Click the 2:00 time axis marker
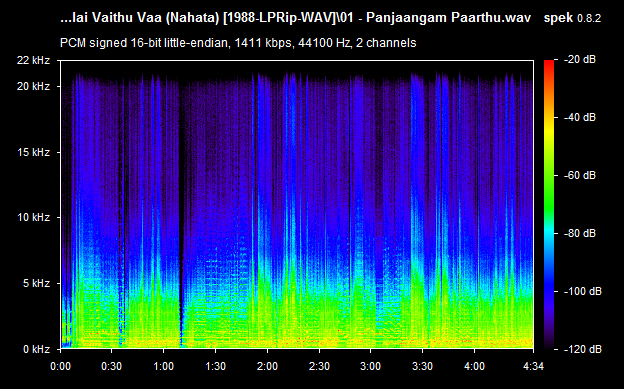Image resolution: width=624 pixels, height=389 pixels. 267,366
